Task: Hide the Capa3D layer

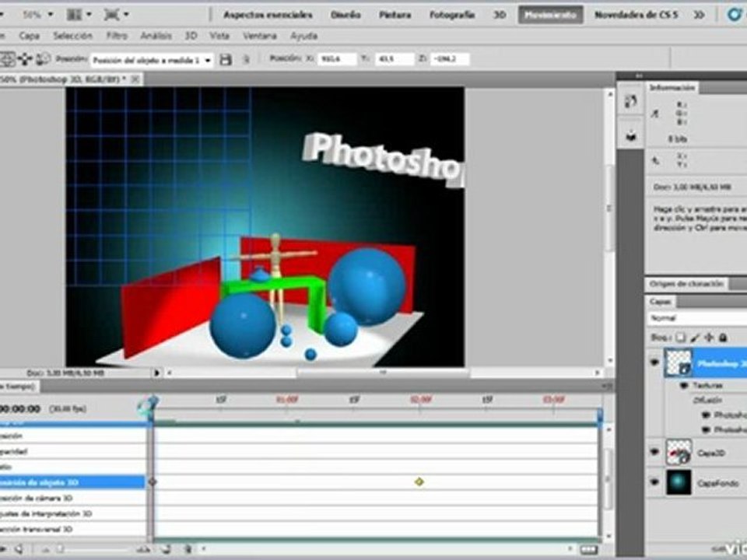Action: pyautogui.click(x=654, y=452)
